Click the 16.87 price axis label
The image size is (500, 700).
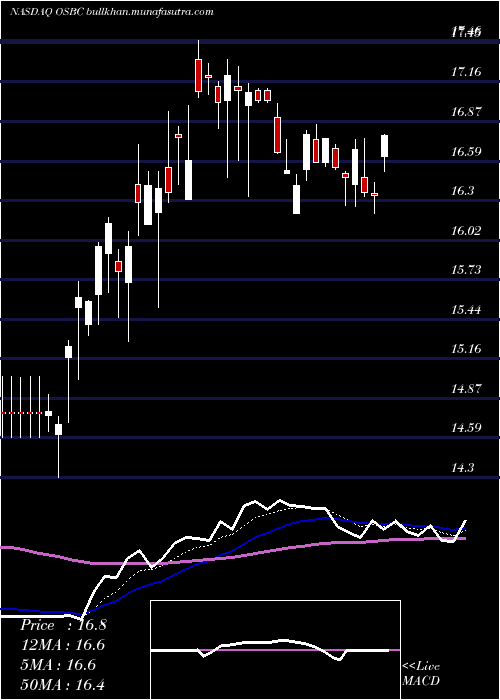[466, 112]
